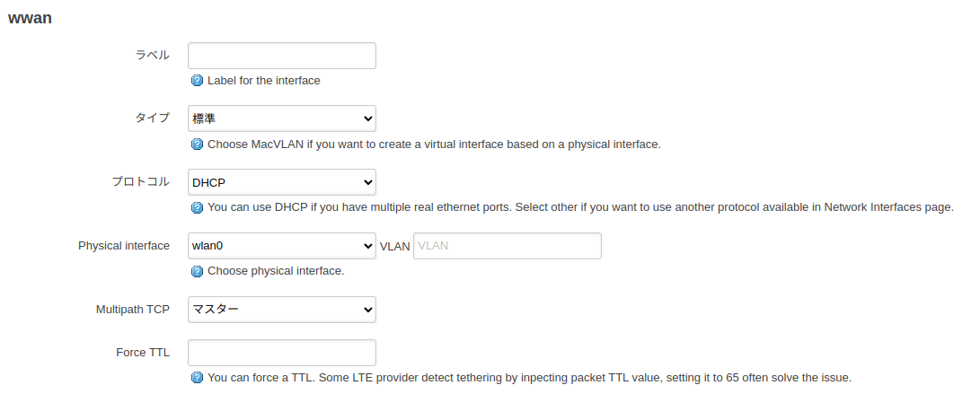Click the プロトコル field label
The width and height of the screenshot is (980, 394).
(140, 182)
